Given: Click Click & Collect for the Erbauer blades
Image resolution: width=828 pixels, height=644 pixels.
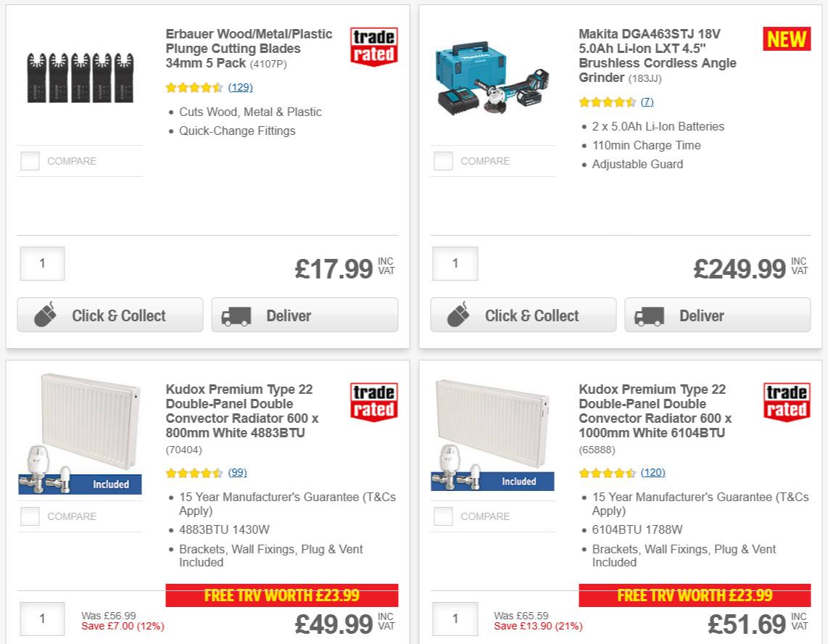Looking at the screenshot, I should click(x=109, y=315).
